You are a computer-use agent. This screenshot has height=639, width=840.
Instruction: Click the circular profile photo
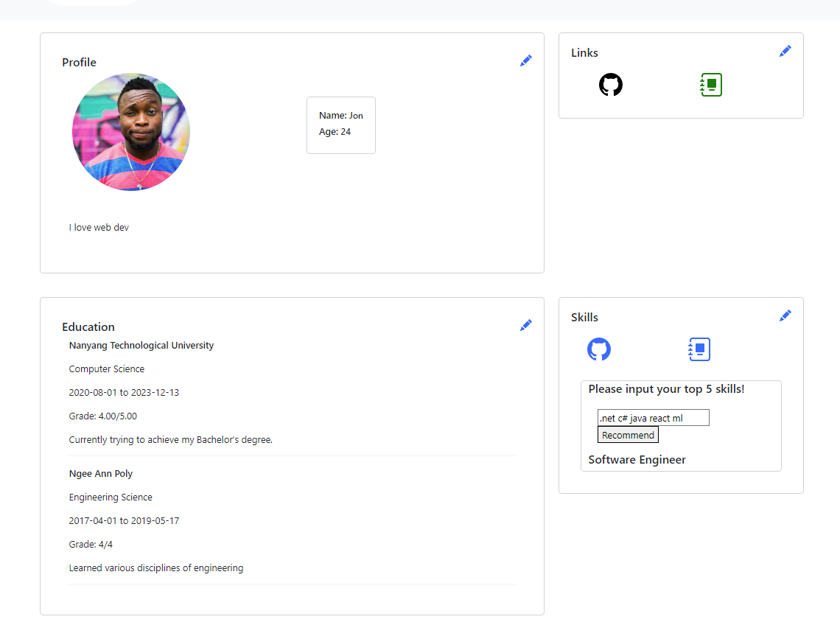[131, 132]
